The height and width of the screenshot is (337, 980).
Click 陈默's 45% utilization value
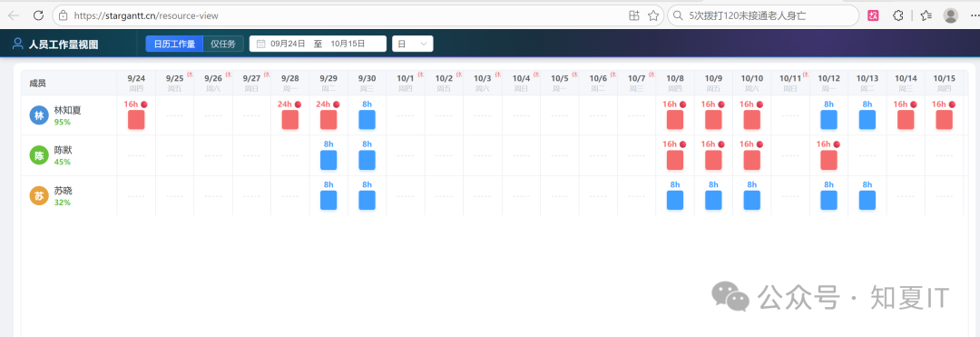pyautogui.click(x=63, y=162)
